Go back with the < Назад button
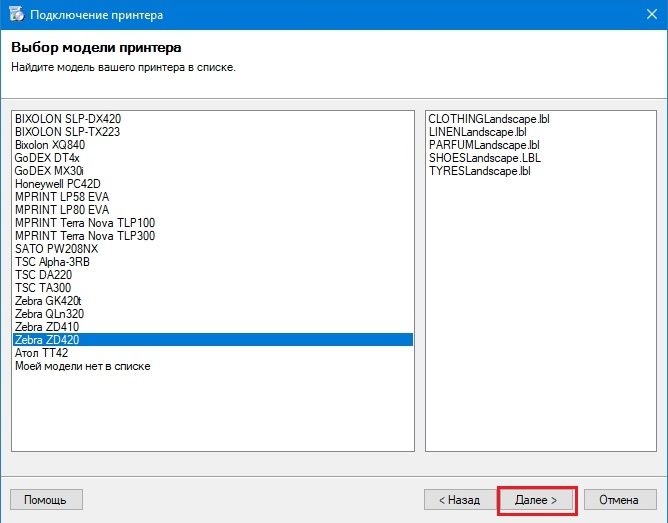The width and height of the screenshot is (668, 523). coord(460,500)
